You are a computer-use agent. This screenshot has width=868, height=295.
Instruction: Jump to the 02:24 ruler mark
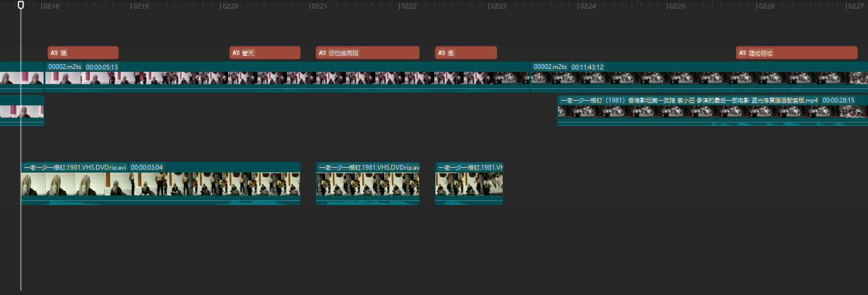coord(588,6)
